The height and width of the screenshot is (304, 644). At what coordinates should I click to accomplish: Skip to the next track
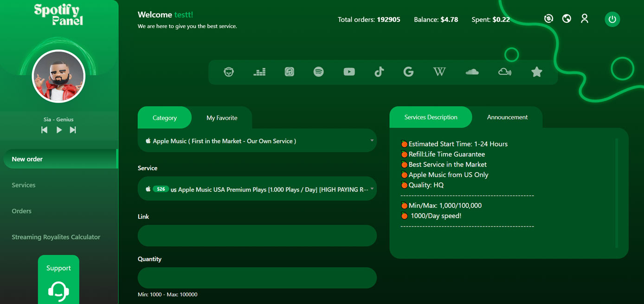[73, 130]
